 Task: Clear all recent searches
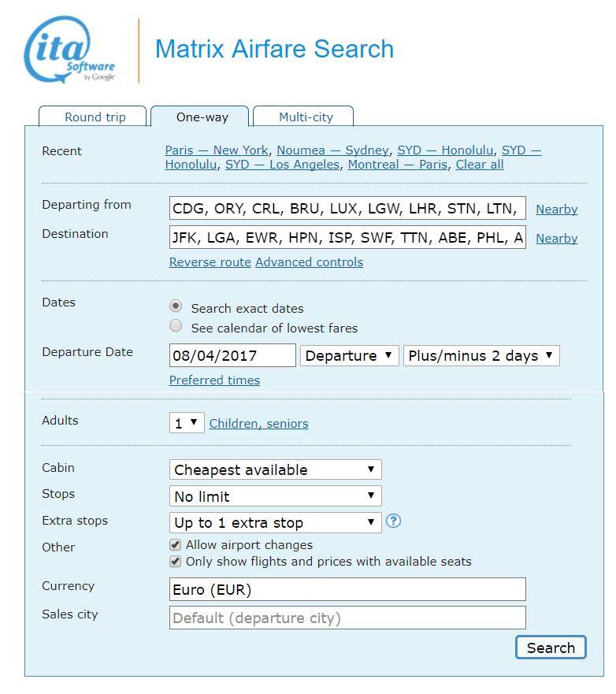click(479, 165)
